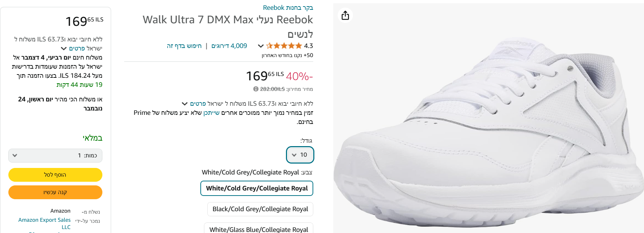Viewport: 644px width, 233px height.
Task: Click the yellow Add to Cart button
Action: (x=55, y=175)
